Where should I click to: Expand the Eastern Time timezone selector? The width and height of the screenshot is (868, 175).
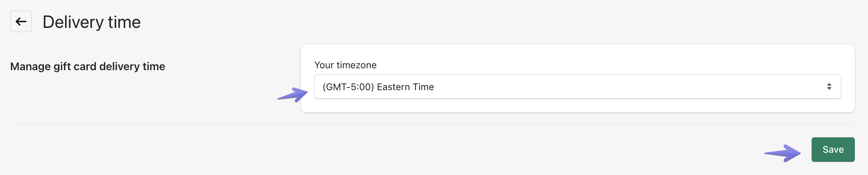point(577,87)
